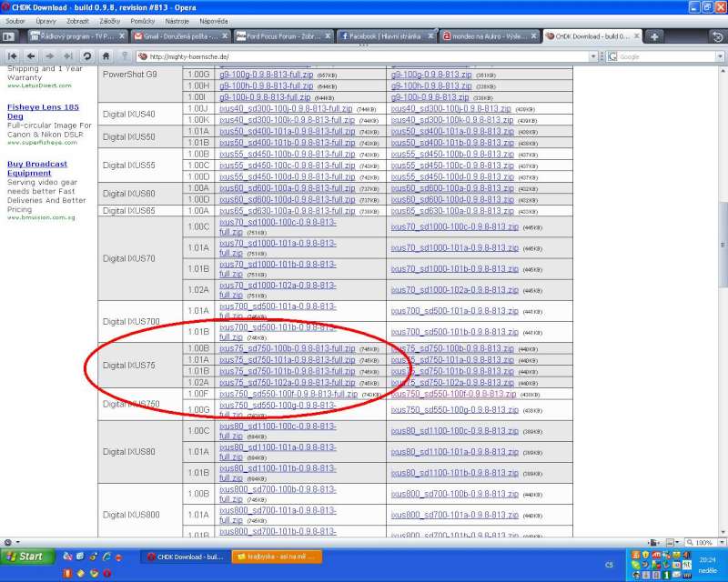Open the closed tabs trash icon
728x582 pixels.
point(715,36)
